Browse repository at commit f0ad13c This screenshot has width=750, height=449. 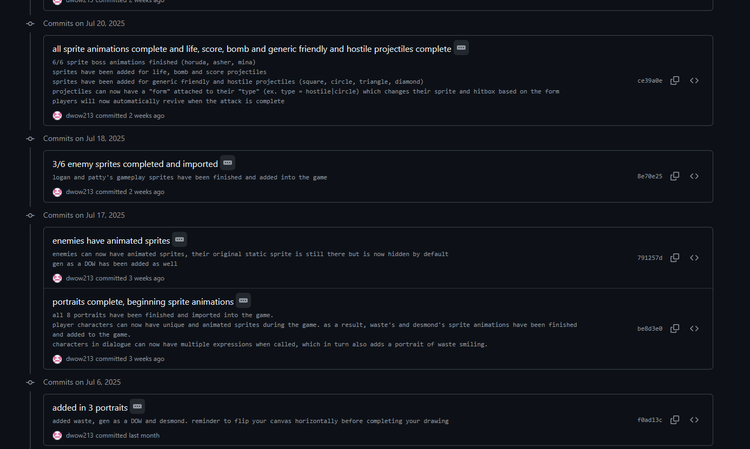pos(694,420)
